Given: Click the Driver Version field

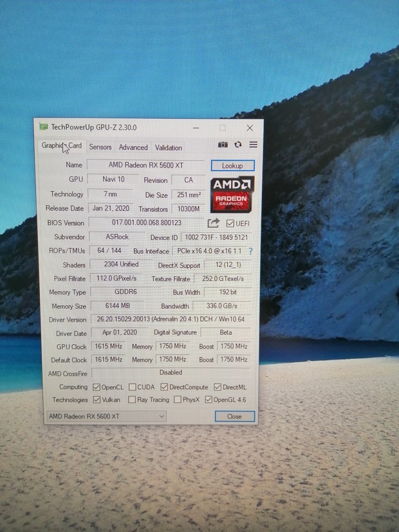Looking at the screenshot, I should coord(171,319).
